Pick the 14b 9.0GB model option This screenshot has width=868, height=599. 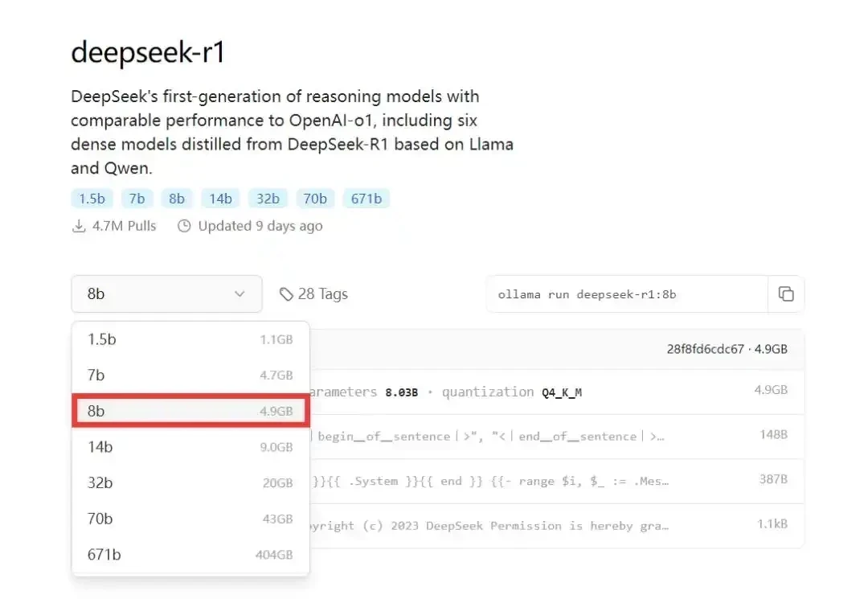tap(190, 447)
